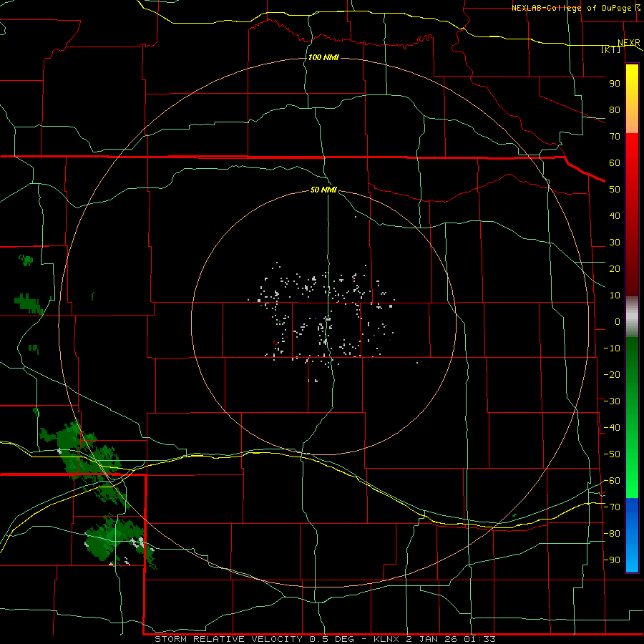The width and height of the screenshot is (644, 644).
Task: Click the positive 30 knots scale value
Action: 615,243
